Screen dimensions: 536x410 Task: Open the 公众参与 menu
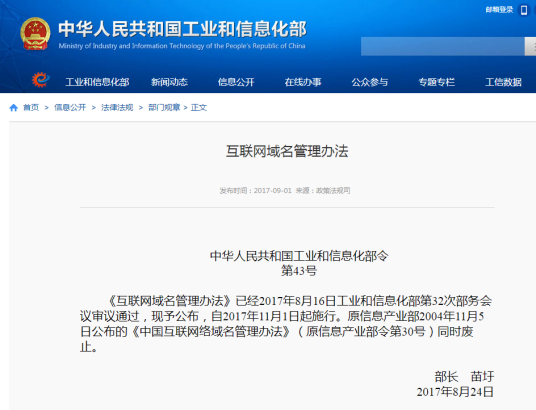370,82
